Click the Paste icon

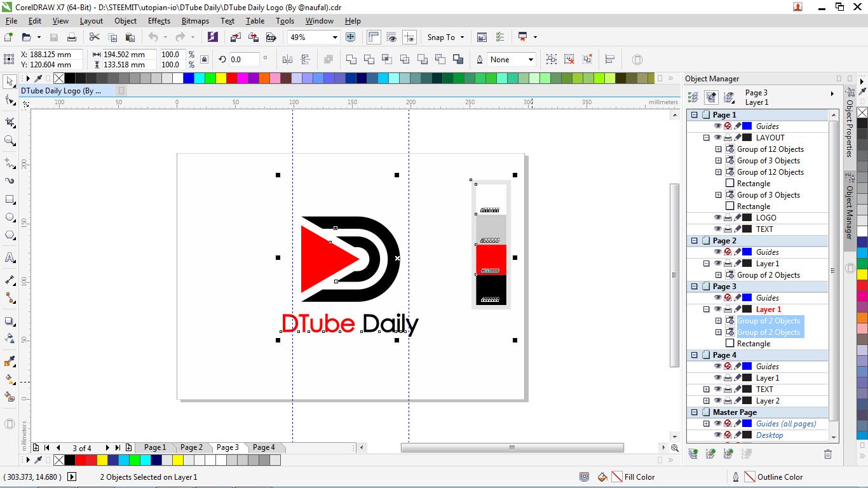click(130, 37)
